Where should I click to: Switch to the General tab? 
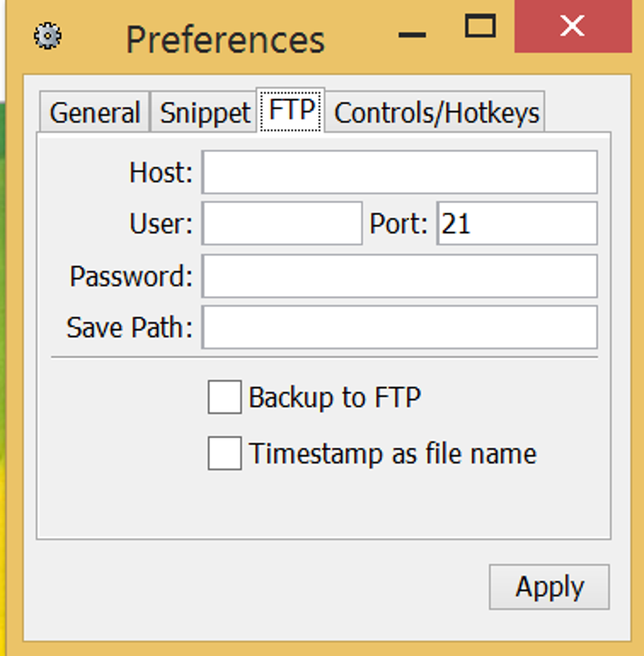point(95,113)
